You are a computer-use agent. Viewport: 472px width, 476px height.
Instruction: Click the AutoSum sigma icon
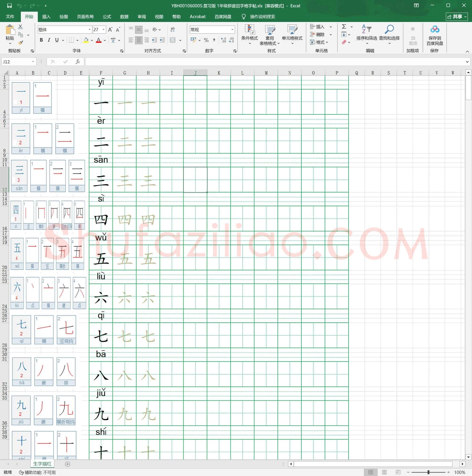pos(344,27)
